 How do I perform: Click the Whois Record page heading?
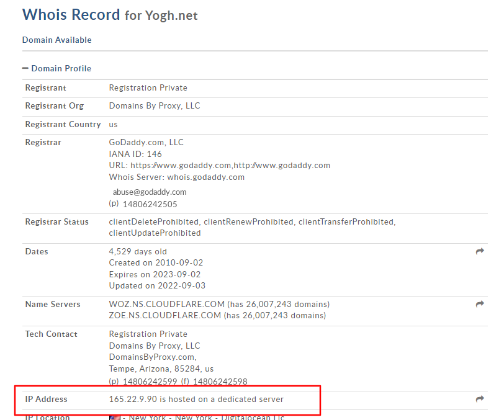(71, 14)
